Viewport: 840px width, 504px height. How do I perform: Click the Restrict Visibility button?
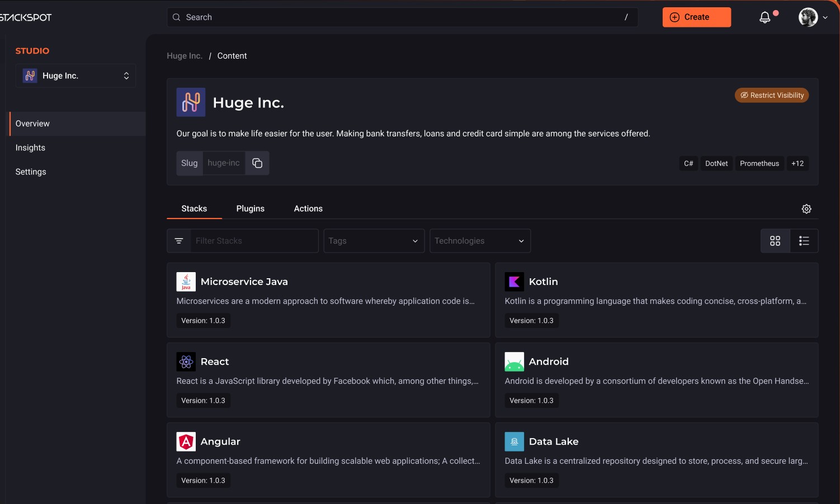(772, 95)
